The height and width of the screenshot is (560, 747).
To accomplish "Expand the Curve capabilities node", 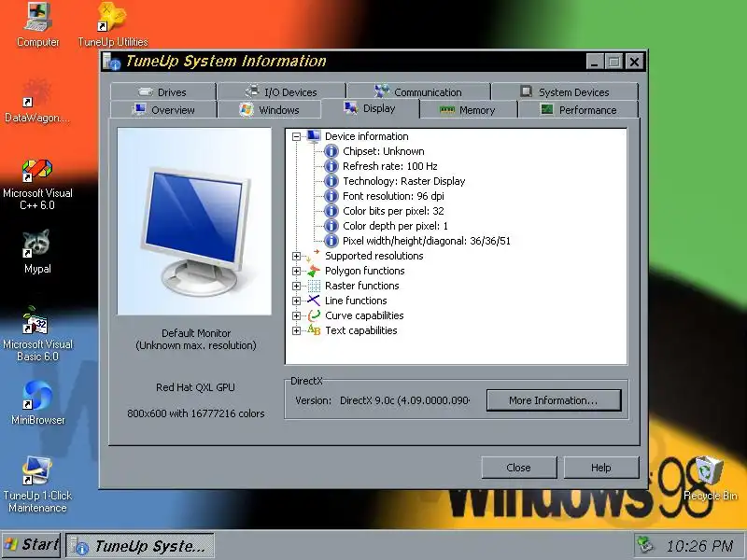I will coord(296,315).
